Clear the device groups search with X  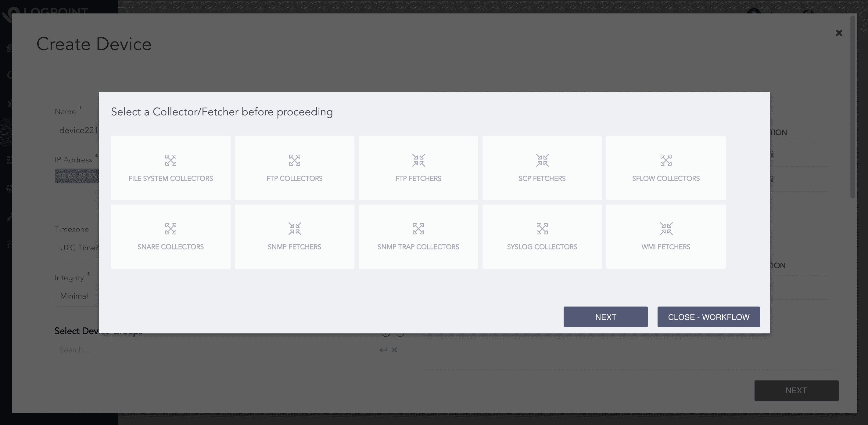point(394,350)
